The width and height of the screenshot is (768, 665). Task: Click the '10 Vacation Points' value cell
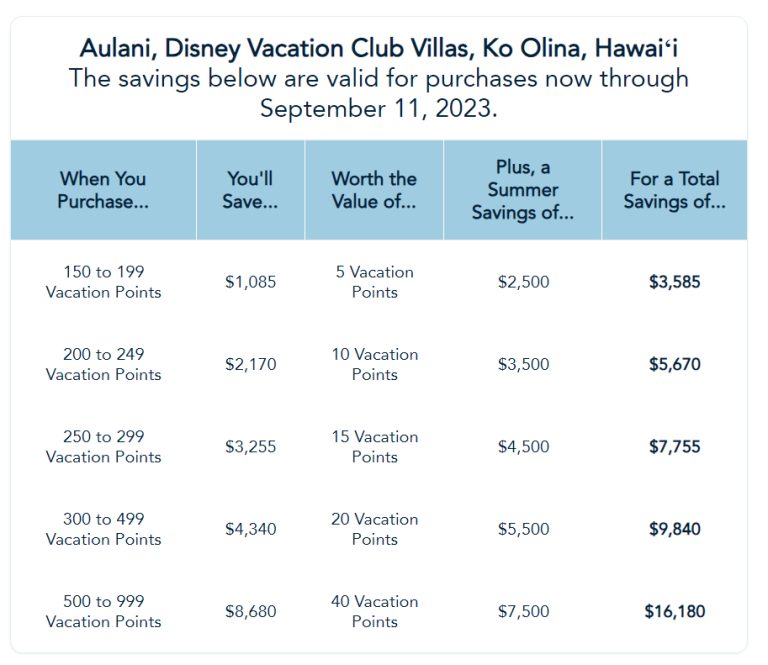coord(375,364)
